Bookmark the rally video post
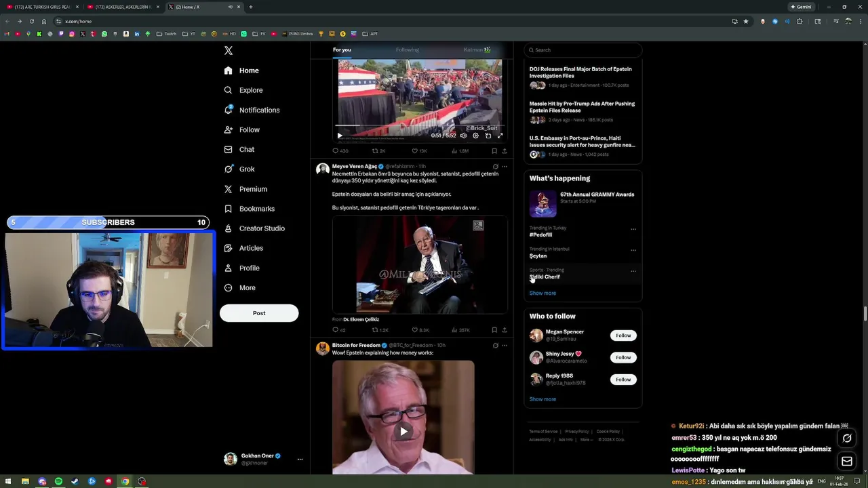868x488 pixels. [494, 151]
